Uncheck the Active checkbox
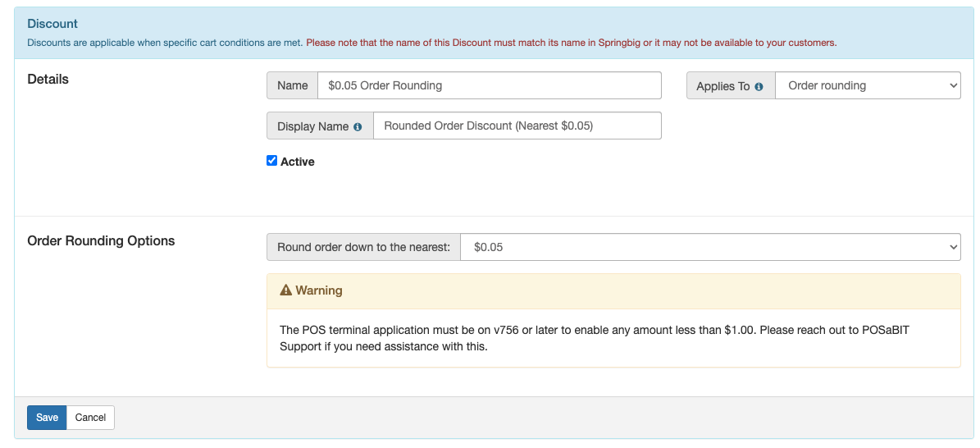The image size is (980, 448). [x=272, y=161]
